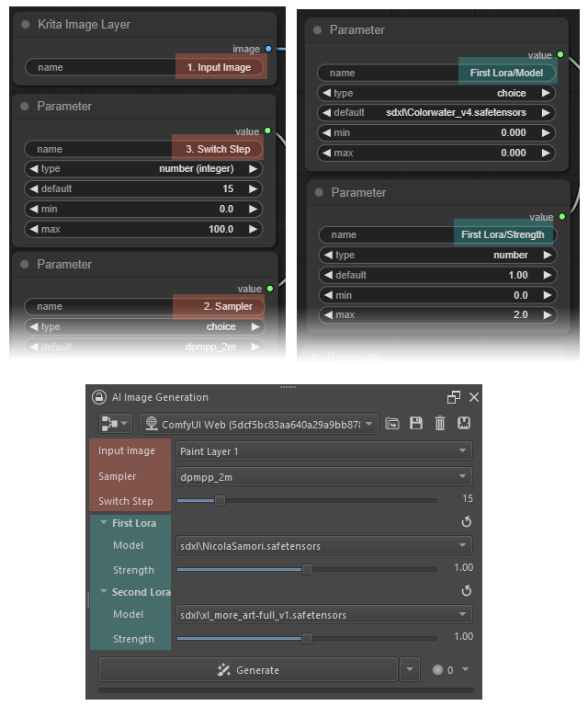
Task: Save workflow using the floppy disk icon
Action: [x=416, y=423]
